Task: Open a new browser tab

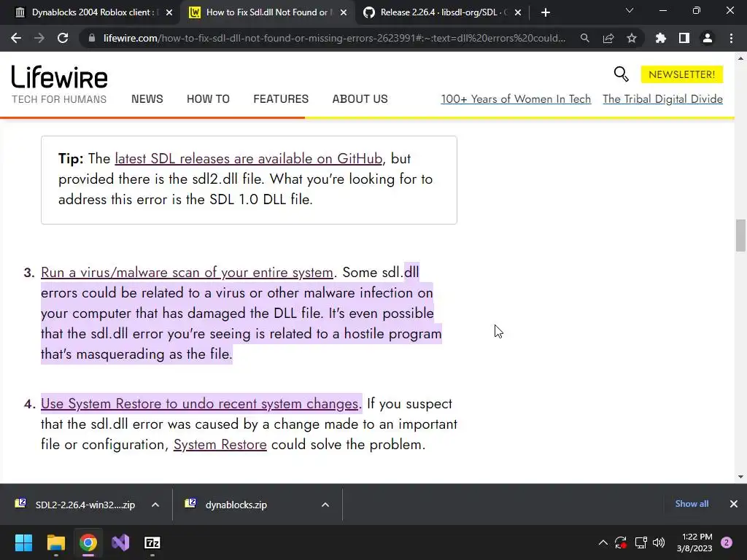Action: pyautogui.click(x=546, y=12)
